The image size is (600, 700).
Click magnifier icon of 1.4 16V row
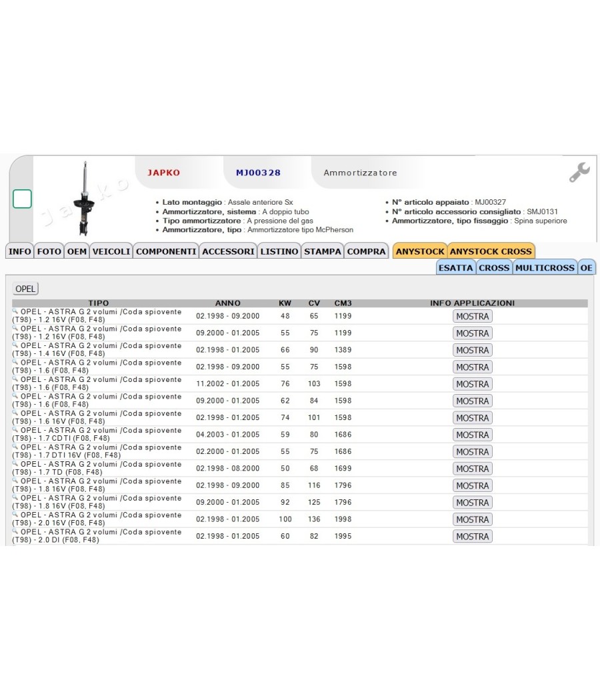click(x=15, y=345)
